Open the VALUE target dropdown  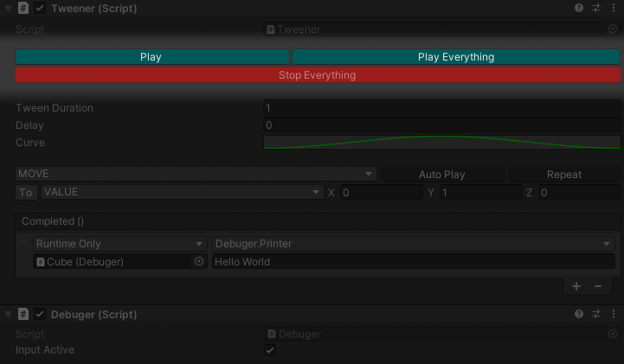(x=183, y=192)
